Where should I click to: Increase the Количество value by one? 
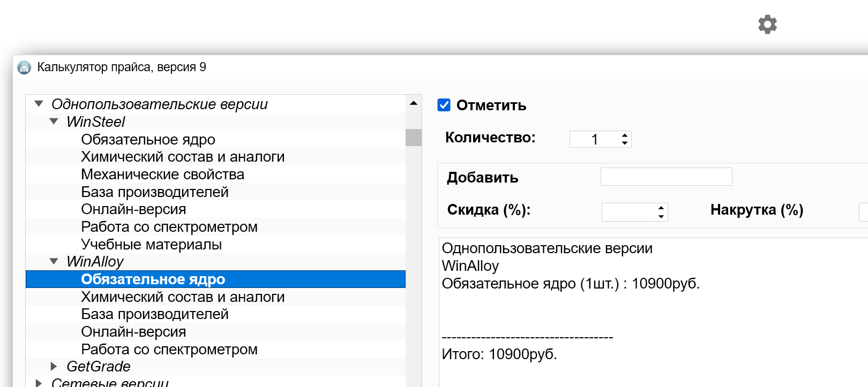(624, 135)
